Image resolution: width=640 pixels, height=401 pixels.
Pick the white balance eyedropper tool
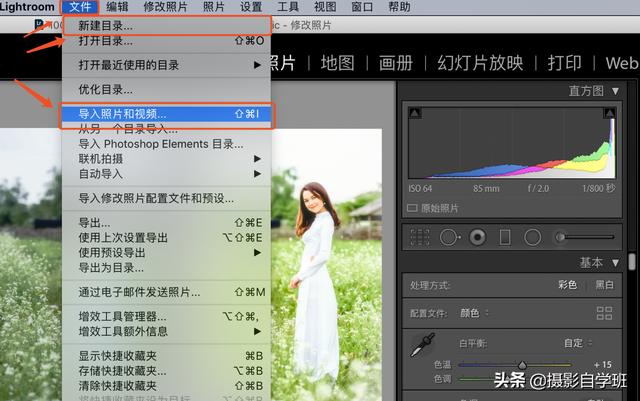422,345
